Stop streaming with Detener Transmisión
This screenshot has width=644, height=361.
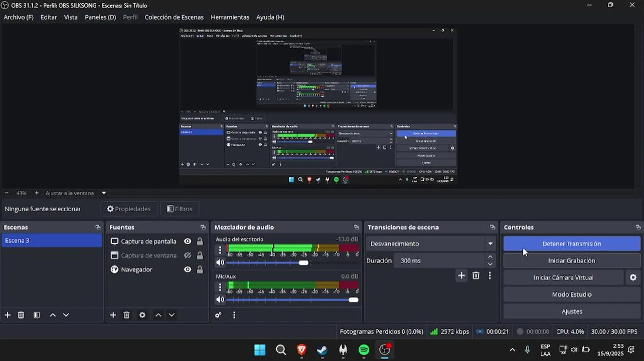pyautogui.click(x=572, y=244)
